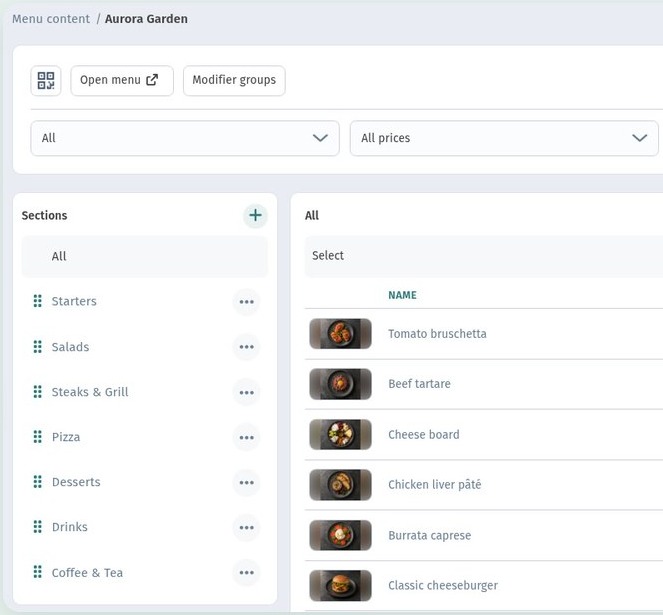Expand the All sections filter dropdown

[x=185, y=138]
